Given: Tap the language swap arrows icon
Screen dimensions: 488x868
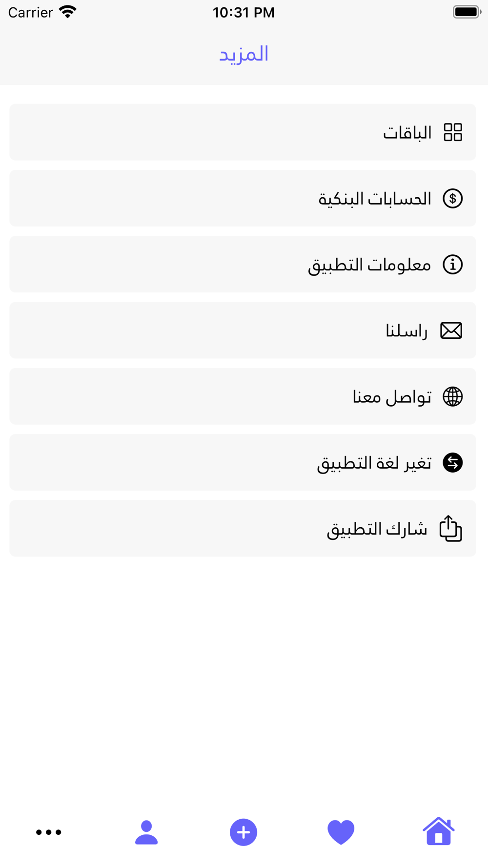Looking at the screenshot, I should tap(452, 462).
